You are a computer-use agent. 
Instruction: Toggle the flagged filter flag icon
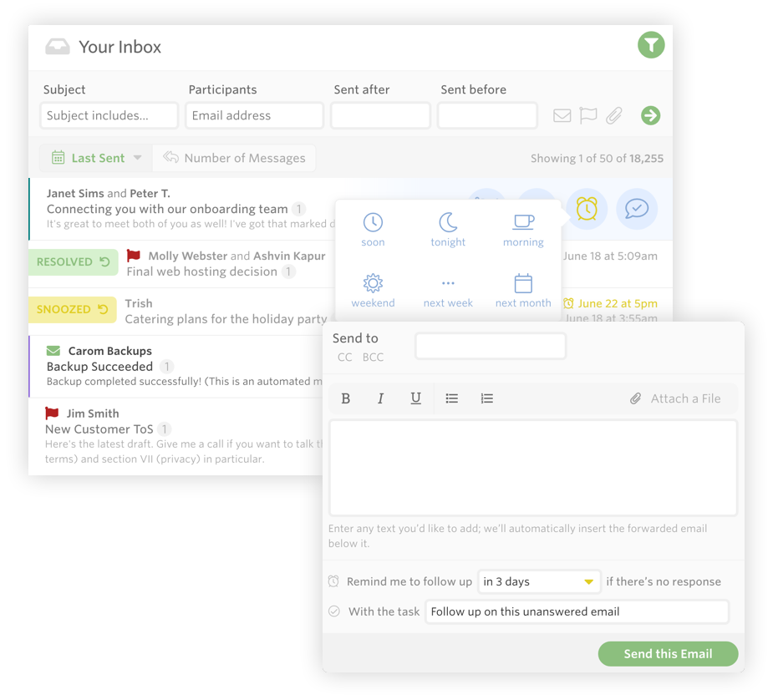pyautogui.click(x=587, y=116)
